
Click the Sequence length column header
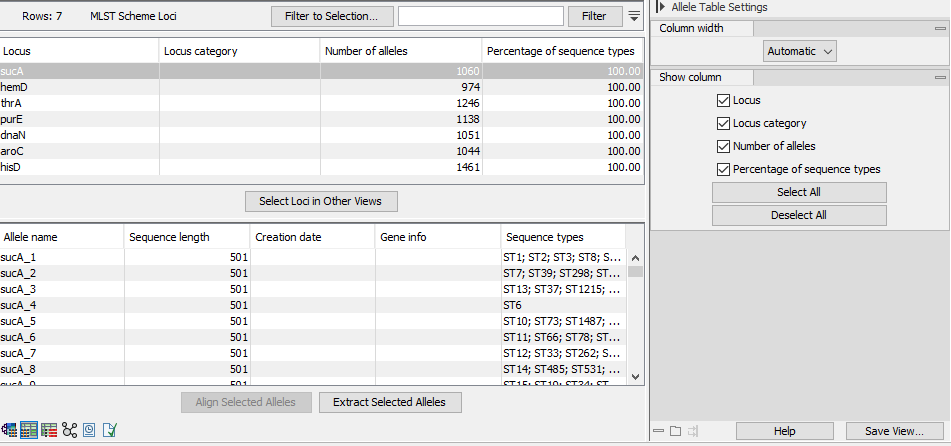187,237
